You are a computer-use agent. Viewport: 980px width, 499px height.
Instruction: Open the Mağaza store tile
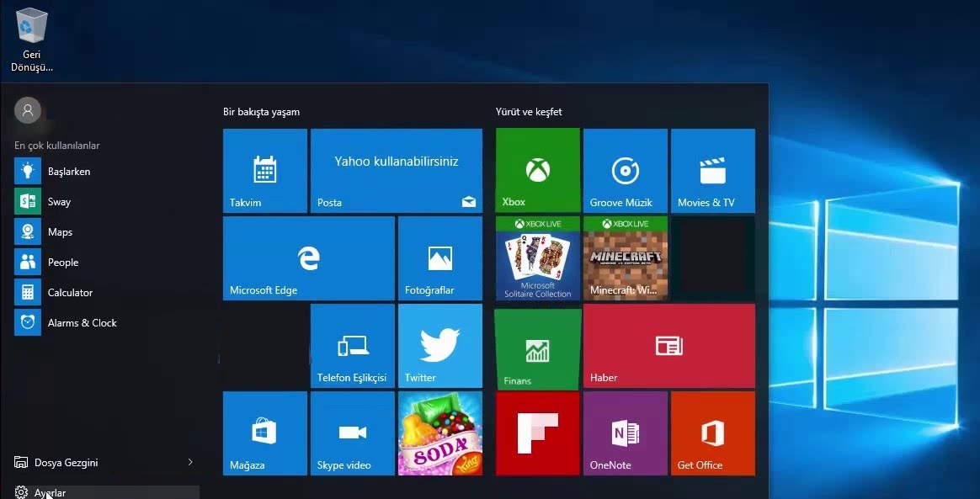[x=265, y=433]
